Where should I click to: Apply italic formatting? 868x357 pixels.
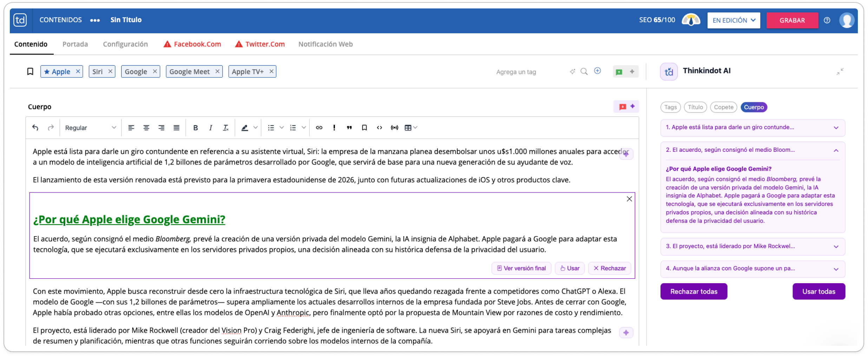coord(210,128)
